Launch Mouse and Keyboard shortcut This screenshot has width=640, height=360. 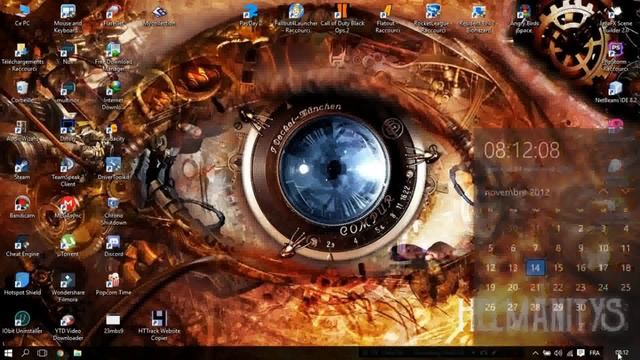click(68, 19)
